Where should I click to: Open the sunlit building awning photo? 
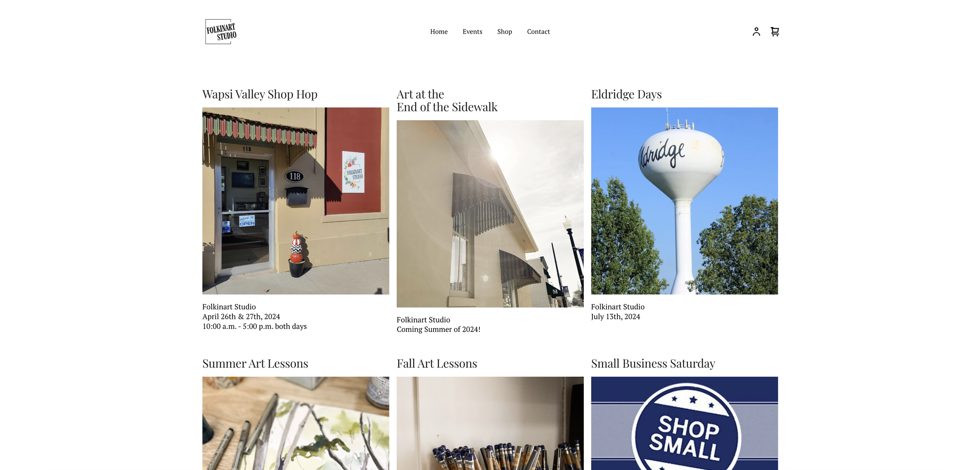point(490,214)
